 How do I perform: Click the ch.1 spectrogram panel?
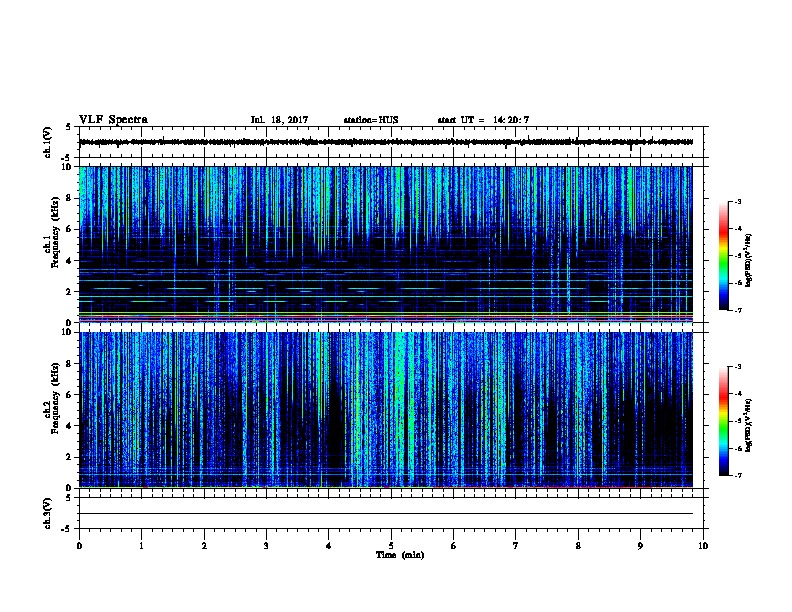[x=386, y=244]
